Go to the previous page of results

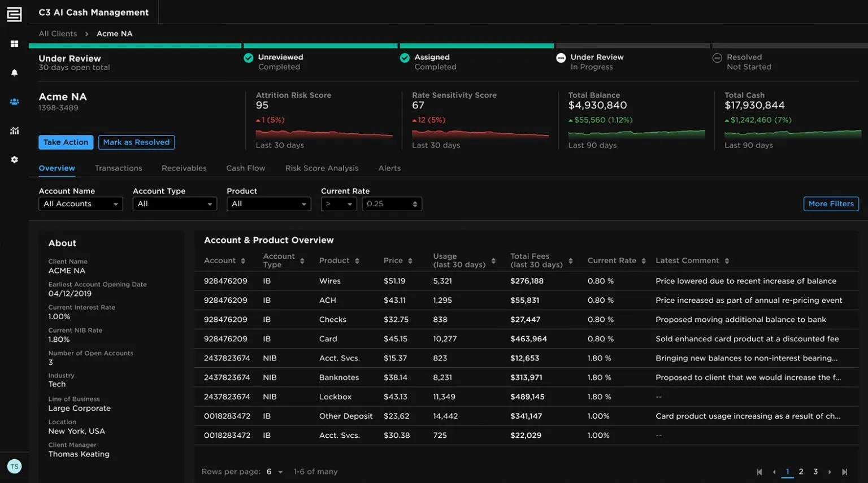pos(774,472)
